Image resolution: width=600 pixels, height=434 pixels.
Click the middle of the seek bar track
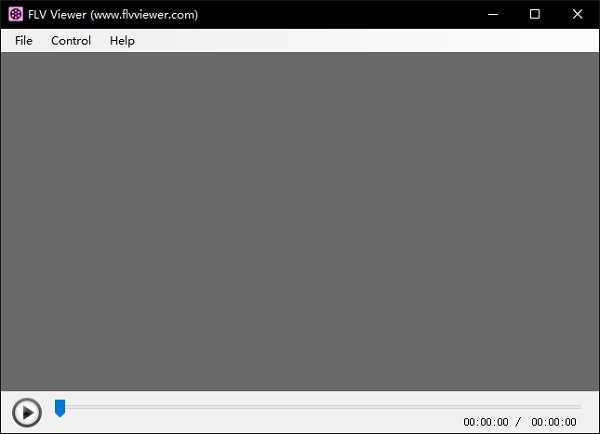click(x=318, y=407)
